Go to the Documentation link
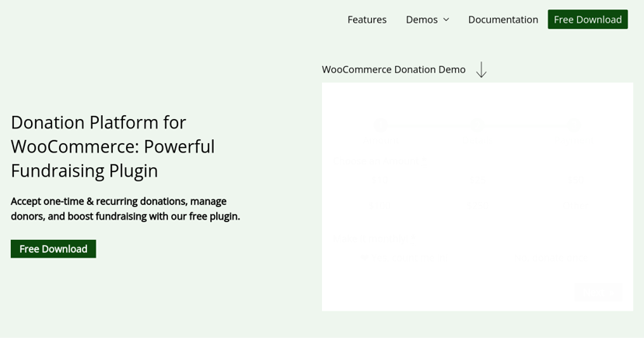Screen dimensions: 644x362 coord(502,19)
